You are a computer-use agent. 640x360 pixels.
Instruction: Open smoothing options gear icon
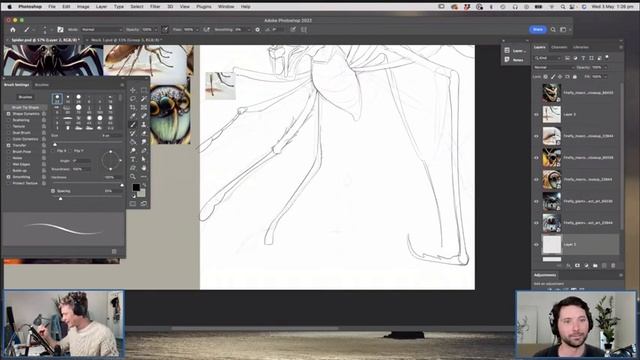coord(258,29)
